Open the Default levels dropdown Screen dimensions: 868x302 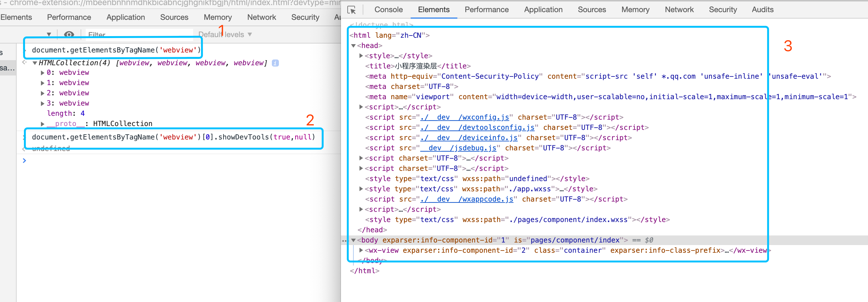point(225,34)
